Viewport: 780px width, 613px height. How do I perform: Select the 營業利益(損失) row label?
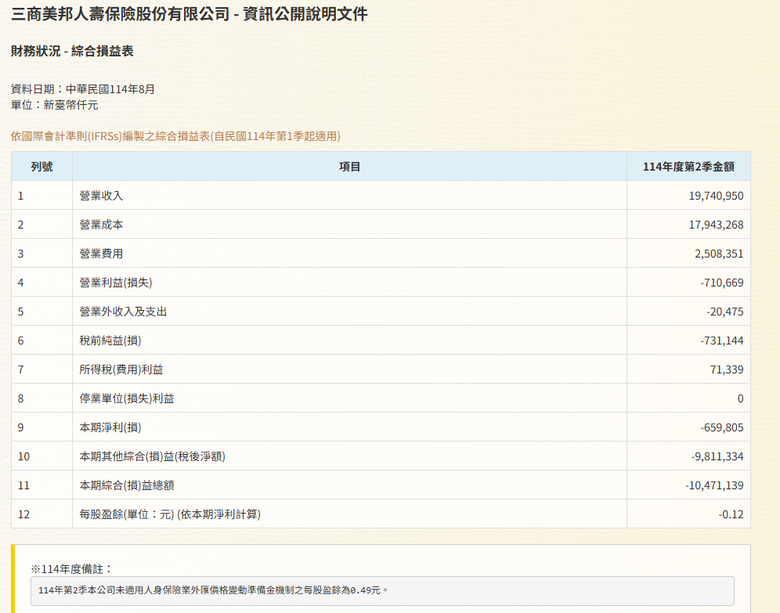[116, 282]
